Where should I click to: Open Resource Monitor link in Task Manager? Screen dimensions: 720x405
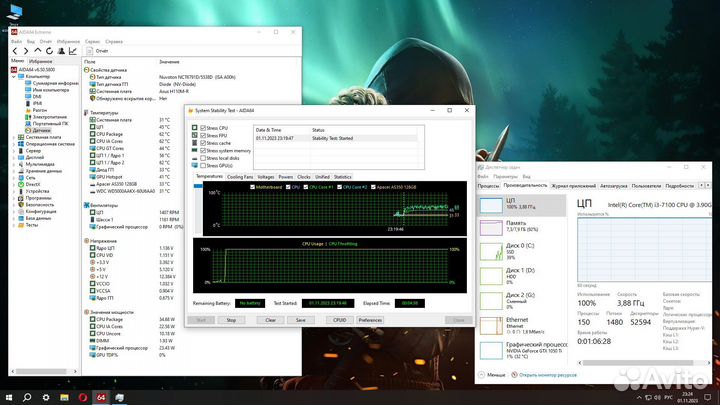click(547, 375)
